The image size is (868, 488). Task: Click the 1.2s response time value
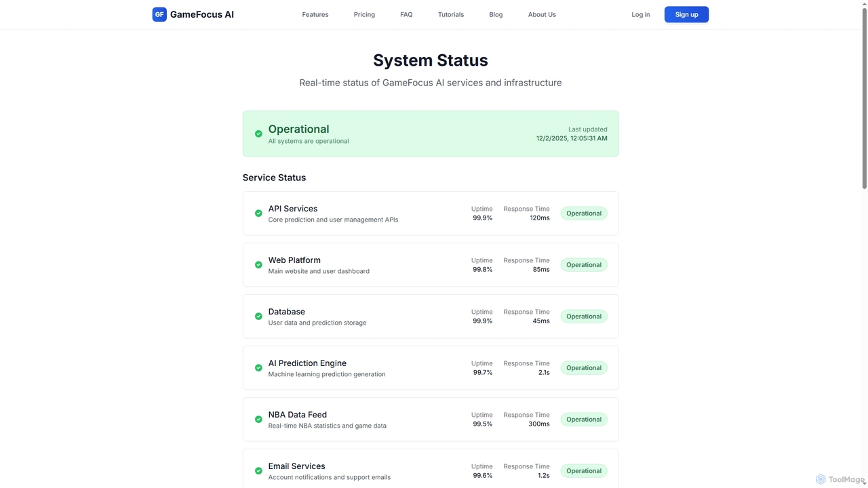tap(544, 476)
